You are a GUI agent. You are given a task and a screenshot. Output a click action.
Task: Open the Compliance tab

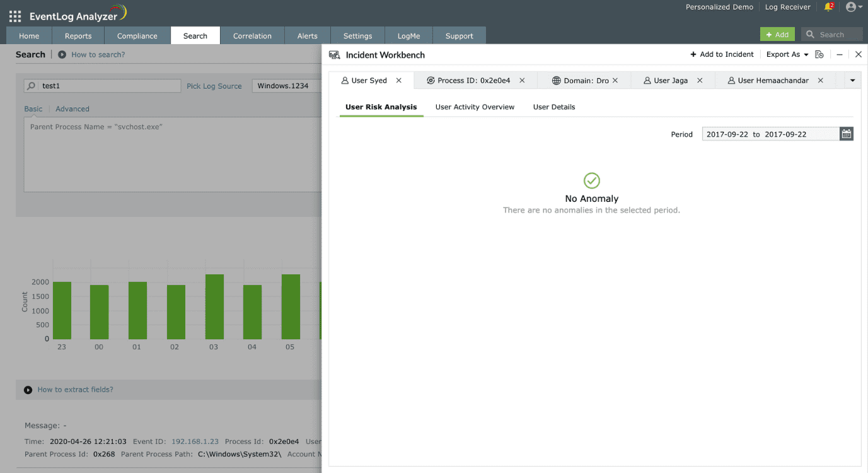point(137,36)
